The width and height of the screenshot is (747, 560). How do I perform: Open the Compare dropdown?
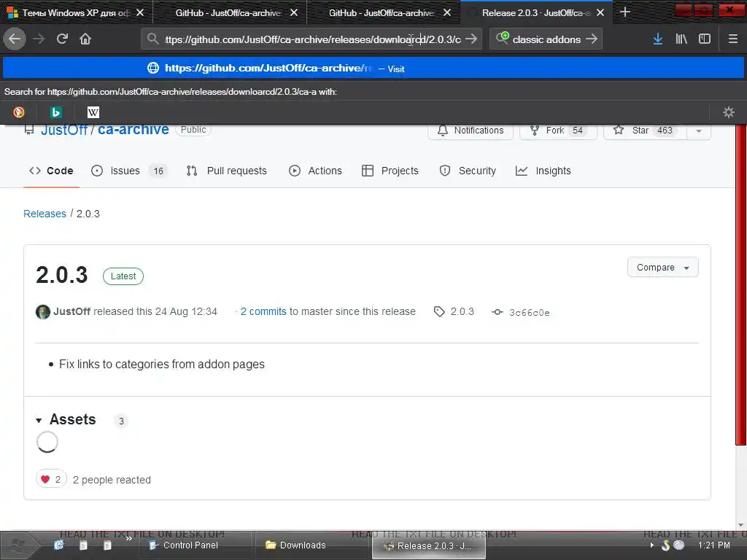(x=662, y=267)
